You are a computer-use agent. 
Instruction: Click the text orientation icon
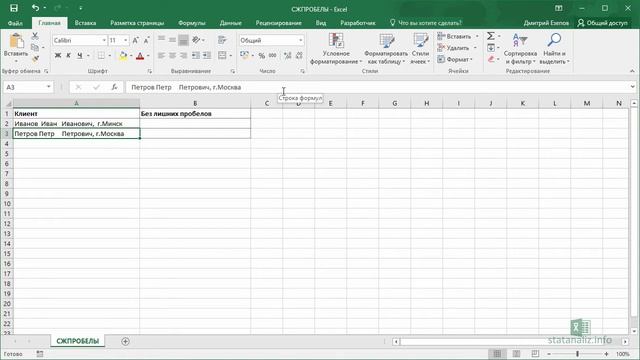point(196,40)
